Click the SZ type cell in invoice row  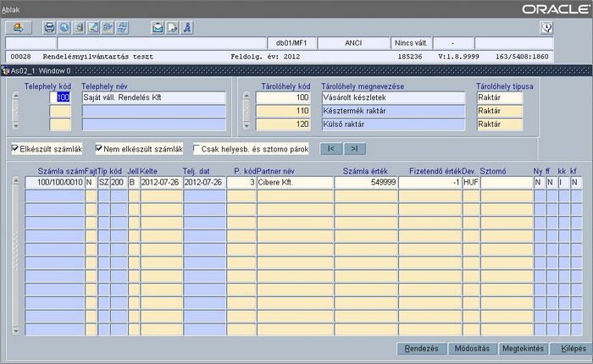coord(103,182)
